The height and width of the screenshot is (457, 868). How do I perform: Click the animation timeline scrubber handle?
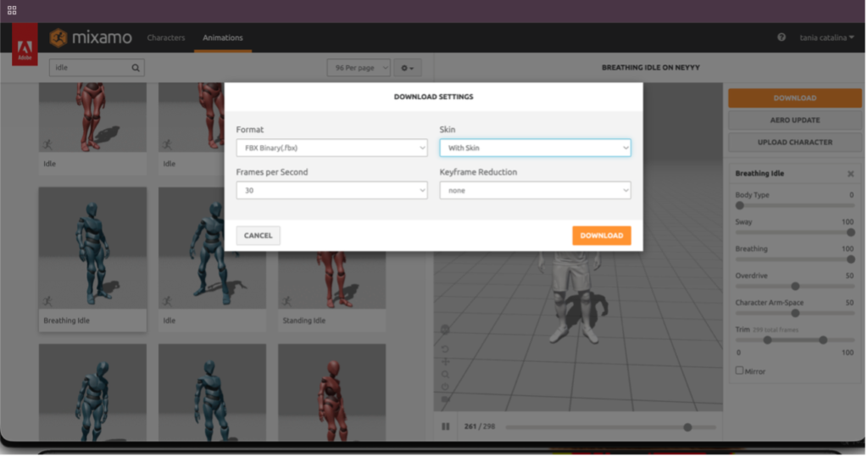coord(687,427)
